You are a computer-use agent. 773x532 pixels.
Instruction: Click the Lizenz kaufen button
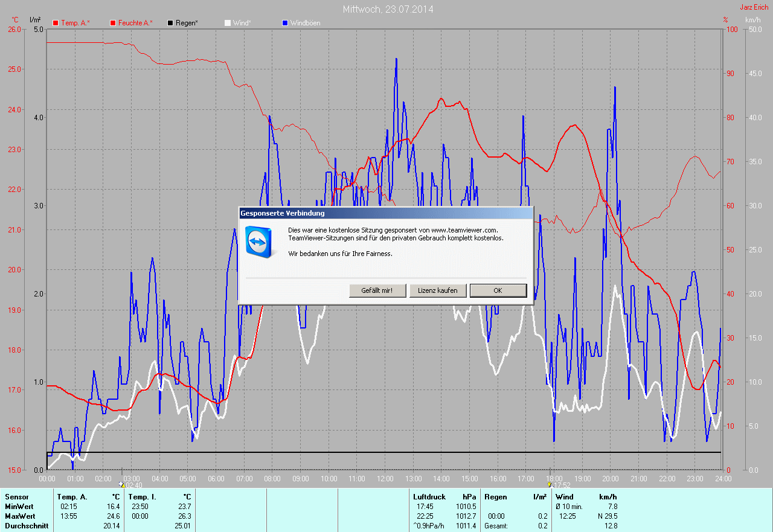click(x=438, y=290)
